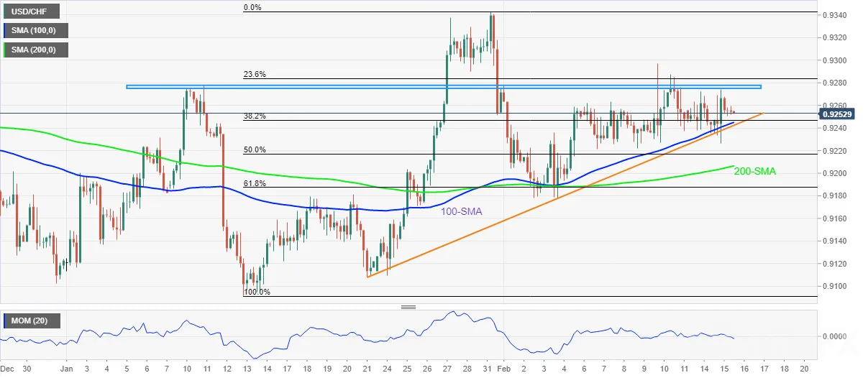Click the blue SMA 100 color swatch
Image resolution: width=868 pixels, height=378 pixels.
(x=6, y=31)
